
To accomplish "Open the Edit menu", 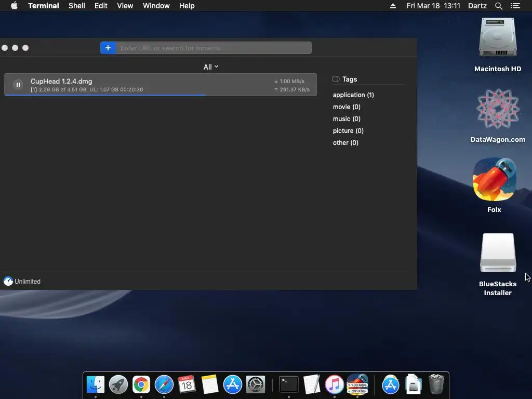I will click(101, 6).
